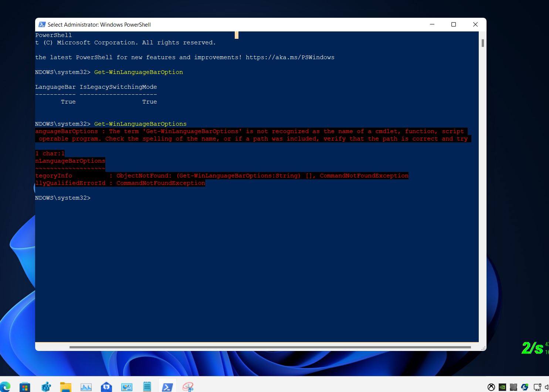The width and height of the screenshot is (549, 392).
Task: Open the Control Panel taskbar icon
Action: point(127,387)
